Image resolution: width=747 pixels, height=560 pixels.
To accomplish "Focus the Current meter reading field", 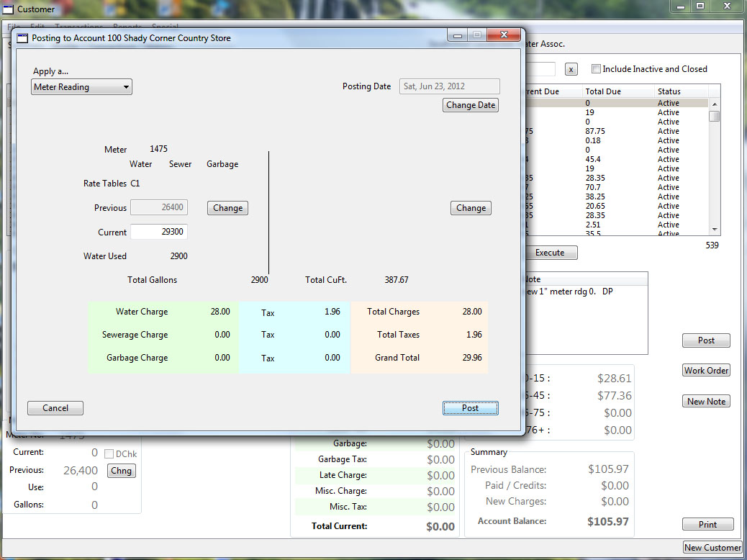I will pos(158,232).
